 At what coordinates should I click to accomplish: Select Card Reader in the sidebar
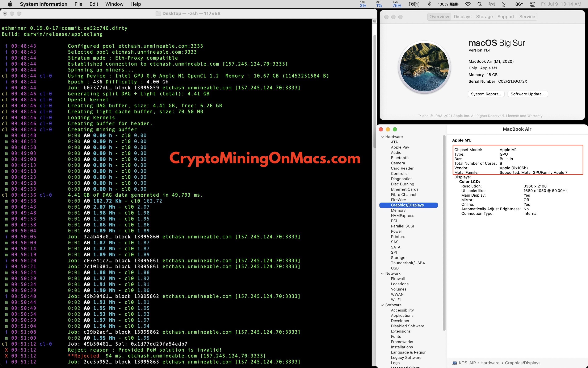click(402, 168)
